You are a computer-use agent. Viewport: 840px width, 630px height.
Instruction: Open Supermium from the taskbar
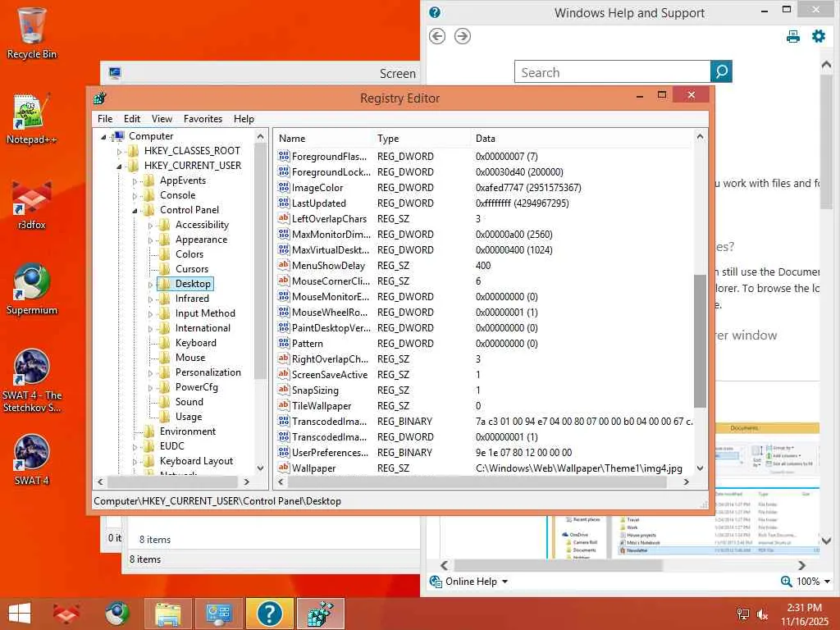[x=116, y=614]
